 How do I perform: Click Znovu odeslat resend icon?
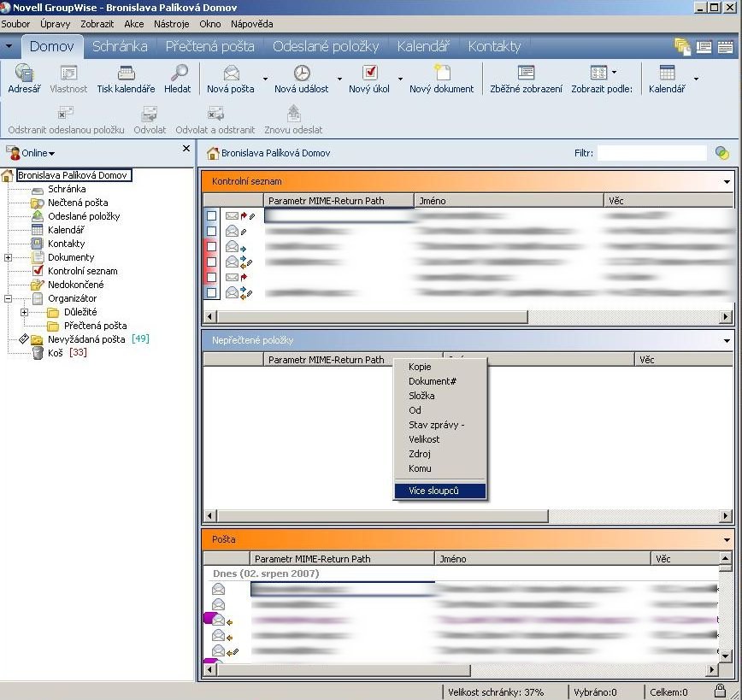[x=293, y=114]
